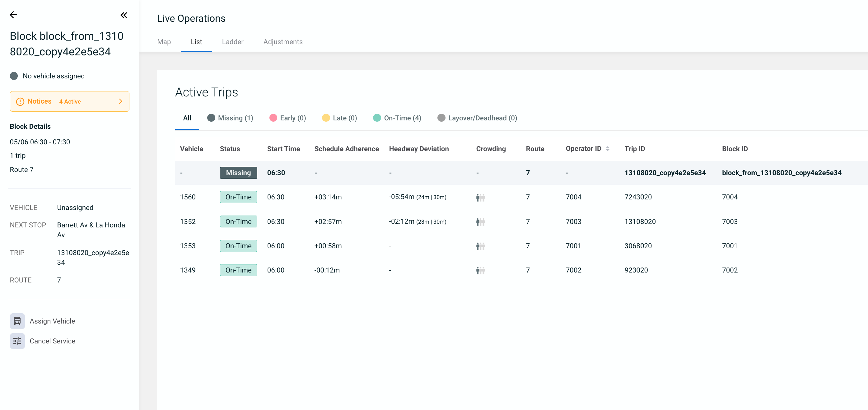Viewport: 868px width, 410px height.
Task: Click next stop Barrett Av & La Honda Av
Action: pos(91,230)
